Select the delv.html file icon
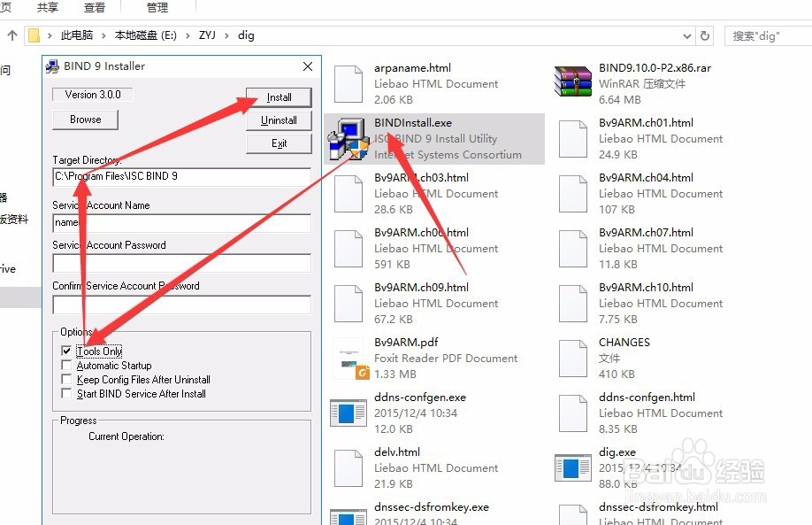Screen dimensions: 812x525 tap(348, 468)
